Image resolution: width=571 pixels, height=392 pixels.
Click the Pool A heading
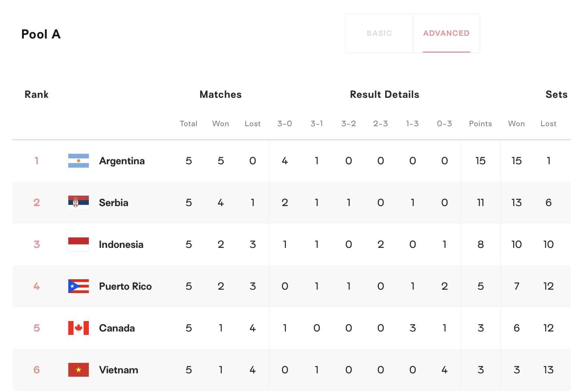pos(41,34)
